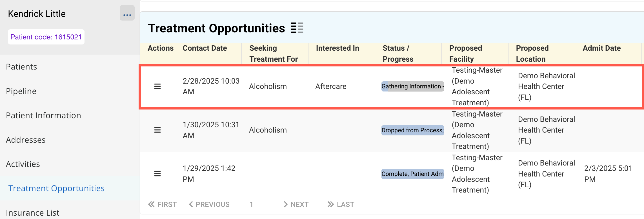Go to the previous page
The height and width of the screenshot is (219, 644).
[209, 204]
